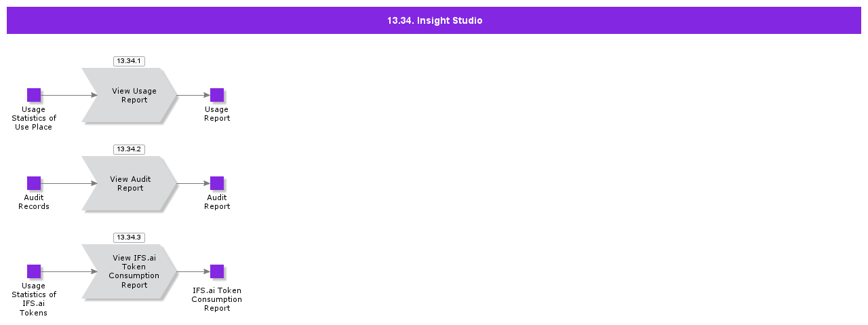Image resolution: width=868 pixels, height=325 pixels.
Task: Click the Usage Report output label
Action: coord(217,114)
